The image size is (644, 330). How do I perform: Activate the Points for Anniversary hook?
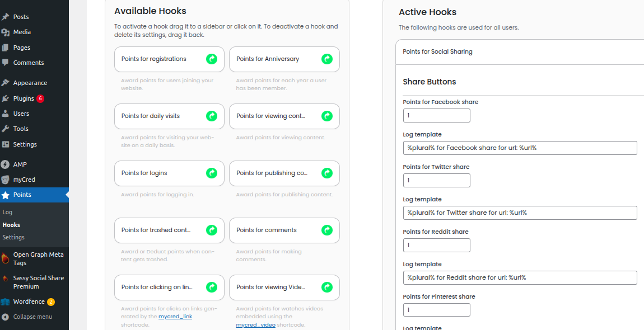pos(284,59)
